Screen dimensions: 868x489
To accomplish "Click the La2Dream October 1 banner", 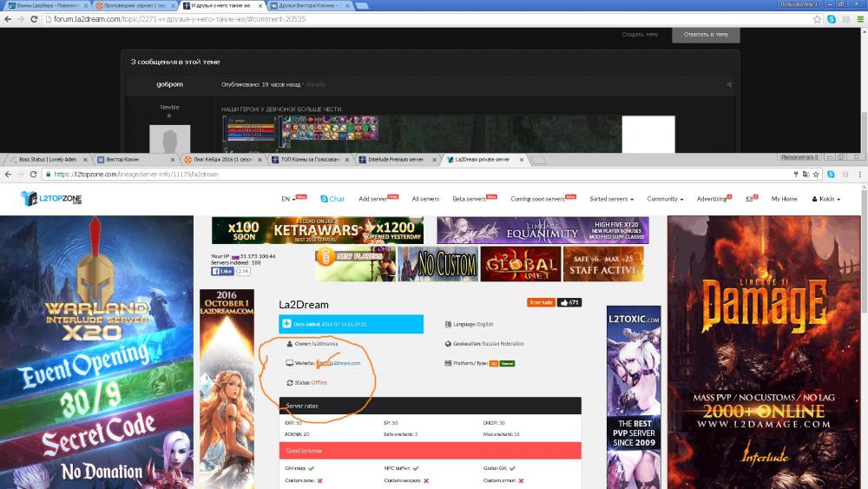I will 227,389.
